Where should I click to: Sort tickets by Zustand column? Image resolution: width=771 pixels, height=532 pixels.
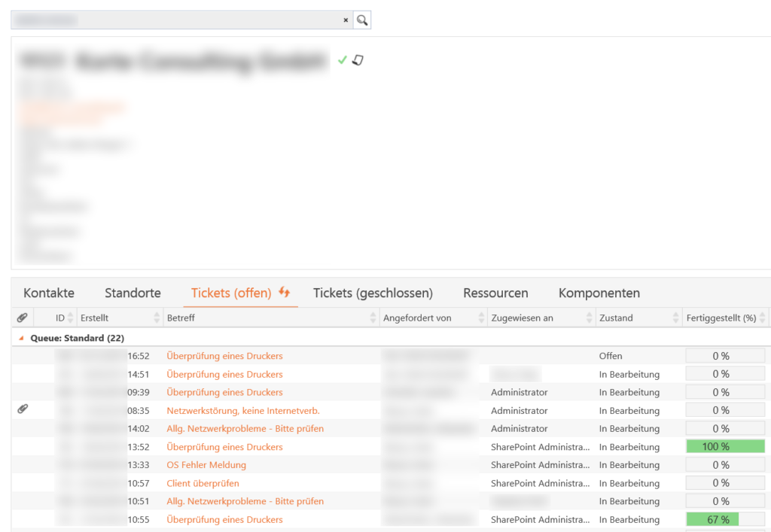click(616, 318)
